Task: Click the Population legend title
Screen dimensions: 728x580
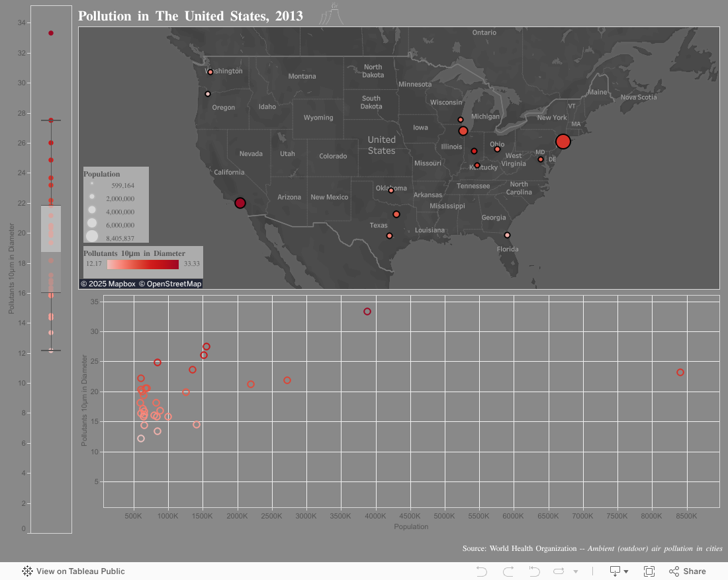Action: (102, 174)
